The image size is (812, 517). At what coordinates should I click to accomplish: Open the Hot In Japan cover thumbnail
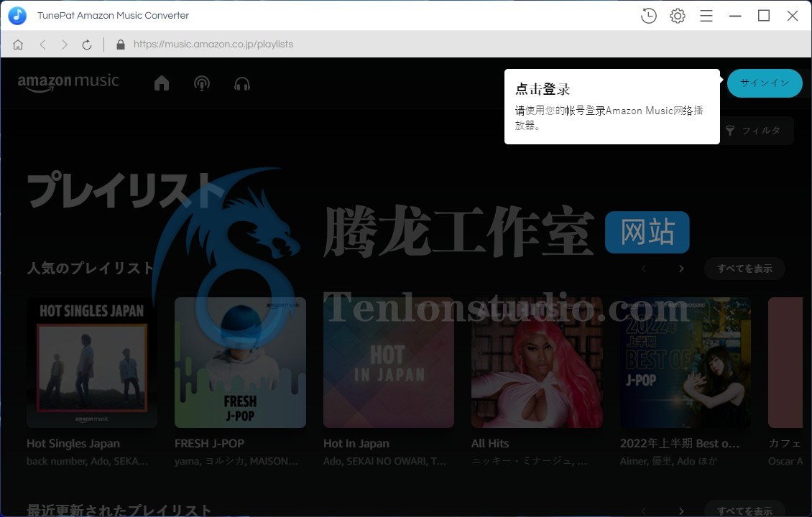pyautogui.click(x=389, y=363)
